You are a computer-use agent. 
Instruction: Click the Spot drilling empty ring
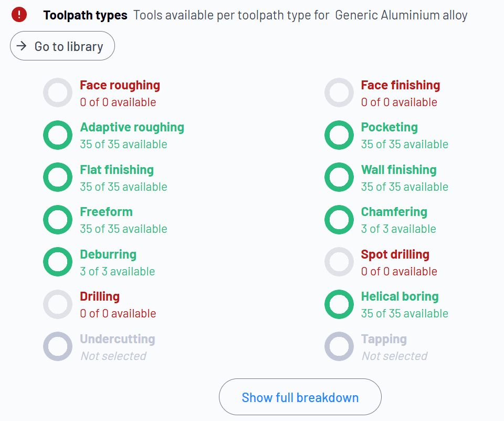pyautogui.click(x=339, y=262)
